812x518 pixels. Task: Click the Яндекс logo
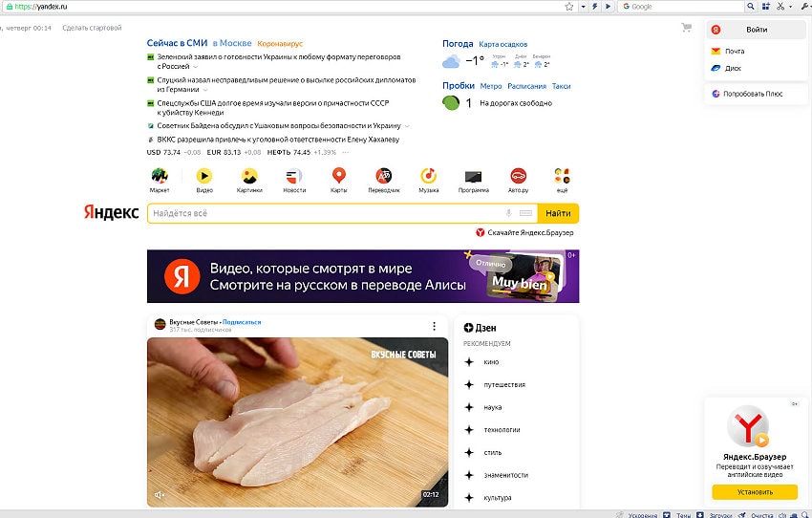click(112, 212)
